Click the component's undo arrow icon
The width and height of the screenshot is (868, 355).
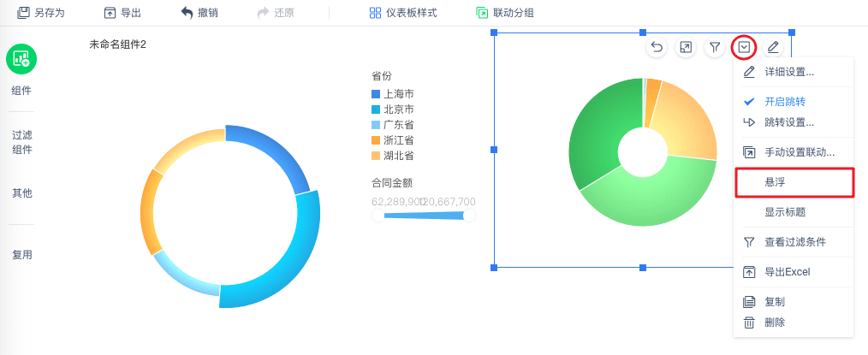(x=657, y=48)
